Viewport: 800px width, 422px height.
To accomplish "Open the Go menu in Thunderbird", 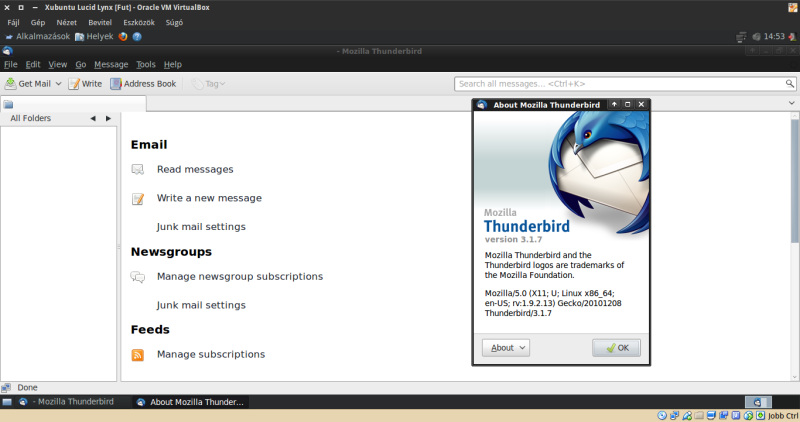I will pos(81,64).
